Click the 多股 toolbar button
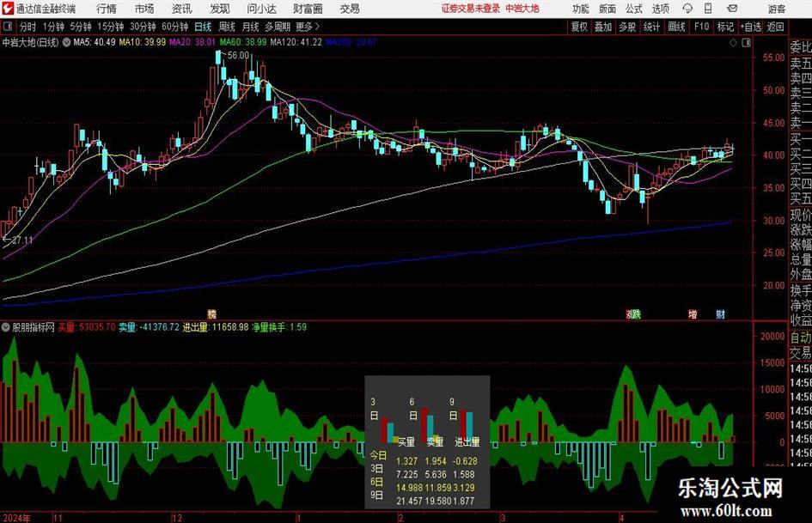The width and height of the screenshot is (812, 523). [627, 27]
